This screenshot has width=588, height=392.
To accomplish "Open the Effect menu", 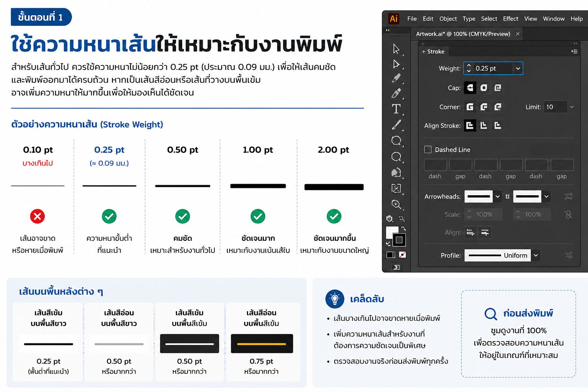I will [x=510, y=18].
